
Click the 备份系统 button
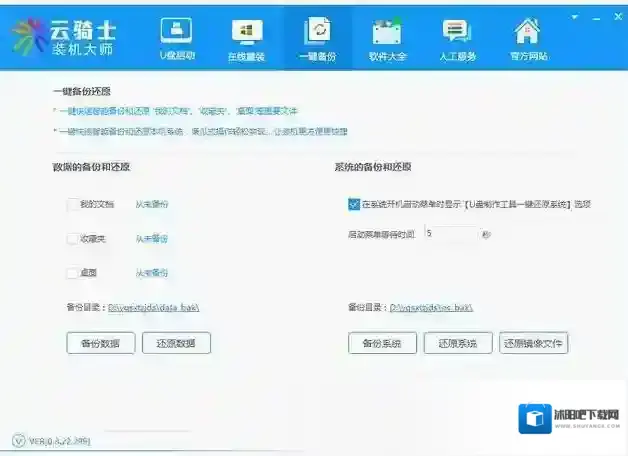point(382,343)
